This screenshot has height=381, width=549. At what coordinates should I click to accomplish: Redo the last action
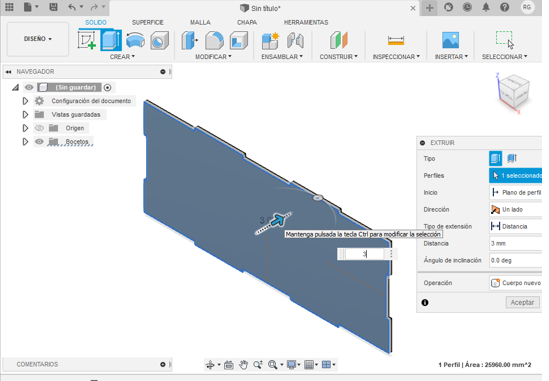[94, 7]
